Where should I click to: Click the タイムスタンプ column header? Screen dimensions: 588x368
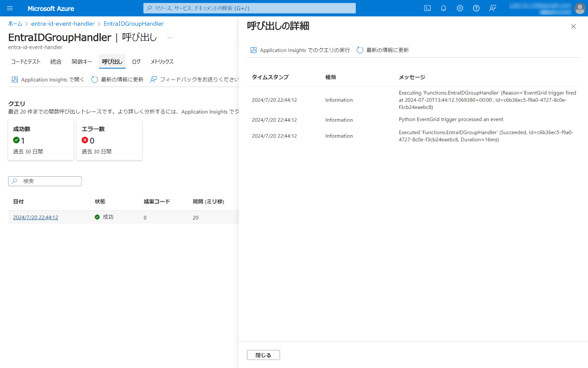pyautogui.click(x=270, y=77)
